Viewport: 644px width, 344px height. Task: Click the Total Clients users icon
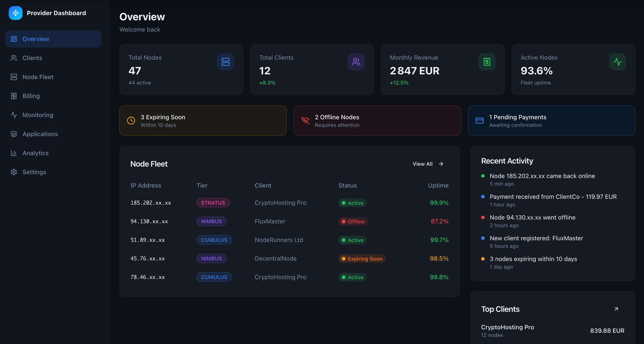pyautogui.click(x=356, y=62)
